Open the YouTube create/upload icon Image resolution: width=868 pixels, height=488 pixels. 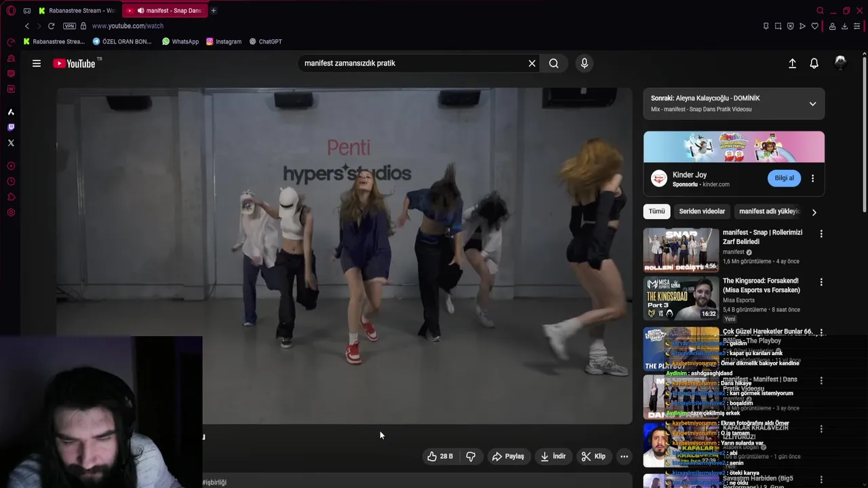pyautogui.click(x=792, y=63)
